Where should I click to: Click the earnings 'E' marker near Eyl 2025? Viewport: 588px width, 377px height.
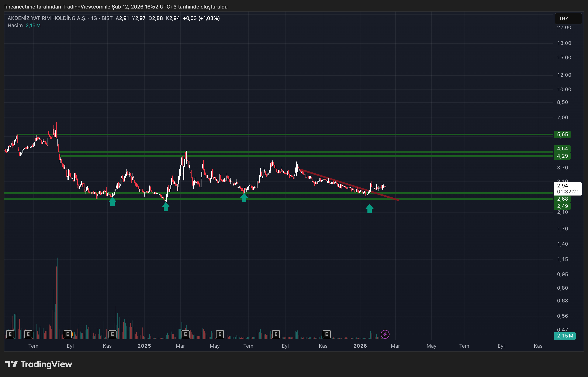tap(276, 334)
